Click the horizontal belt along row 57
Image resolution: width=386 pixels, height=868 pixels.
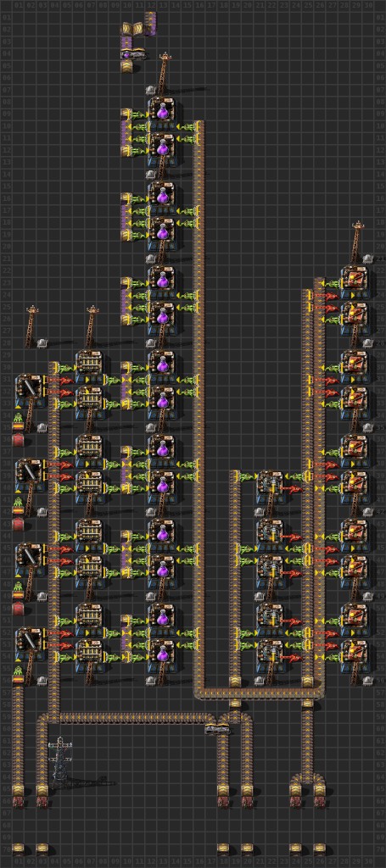(260, 693)
